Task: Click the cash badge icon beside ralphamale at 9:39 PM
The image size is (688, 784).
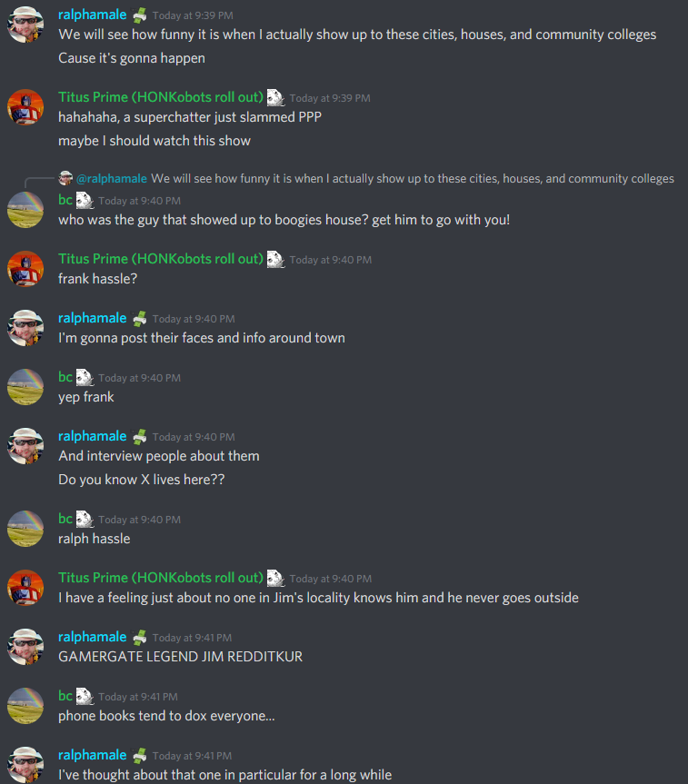Action: (x=140, y=15)
